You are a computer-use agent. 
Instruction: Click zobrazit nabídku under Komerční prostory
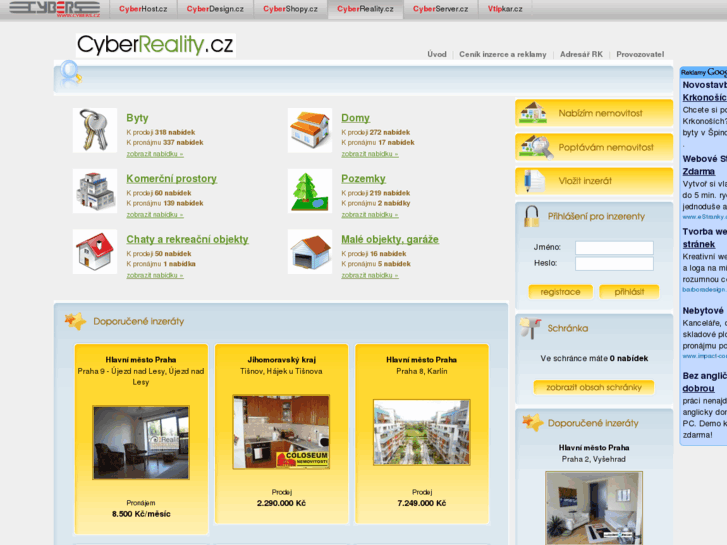click(x=155, y=215)
